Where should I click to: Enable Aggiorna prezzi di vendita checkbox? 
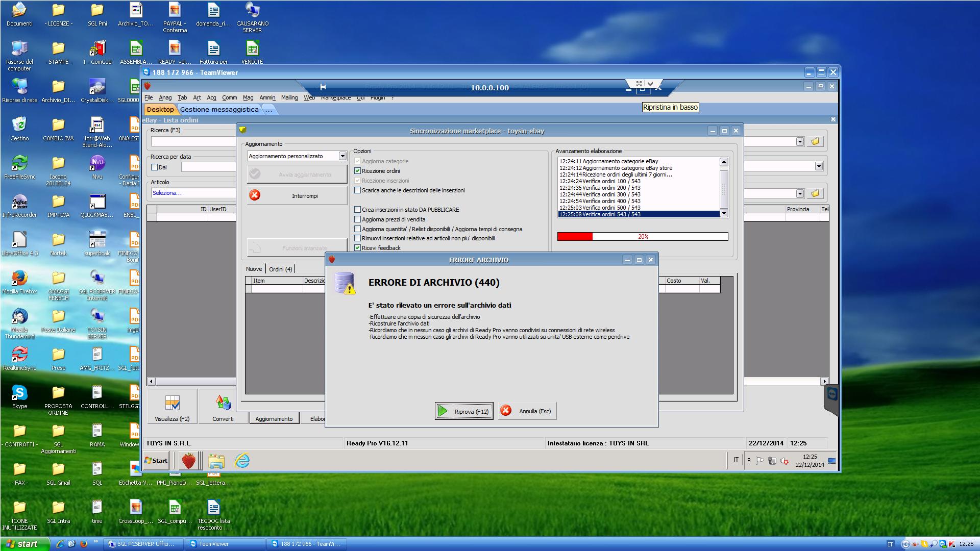(x=358, y=219)
